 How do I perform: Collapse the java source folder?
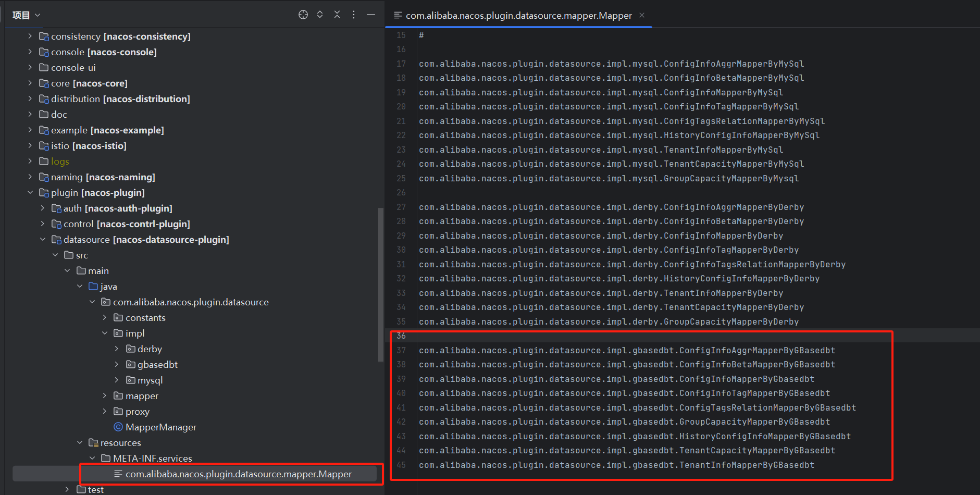click(x=80, y=286)
